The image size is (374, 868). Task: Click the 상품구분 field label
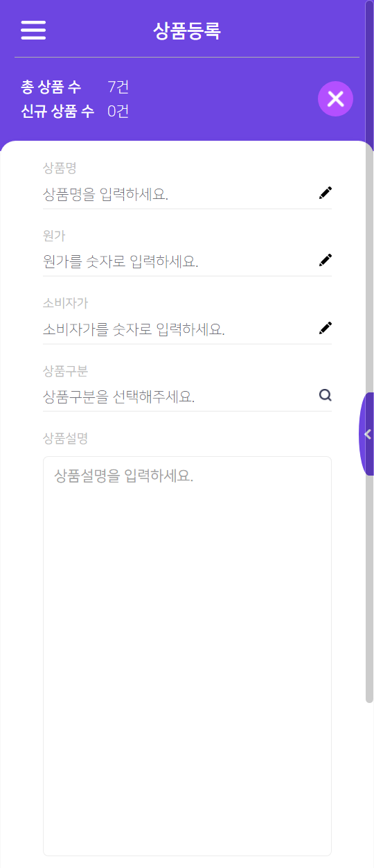click(x=65, y=371)
